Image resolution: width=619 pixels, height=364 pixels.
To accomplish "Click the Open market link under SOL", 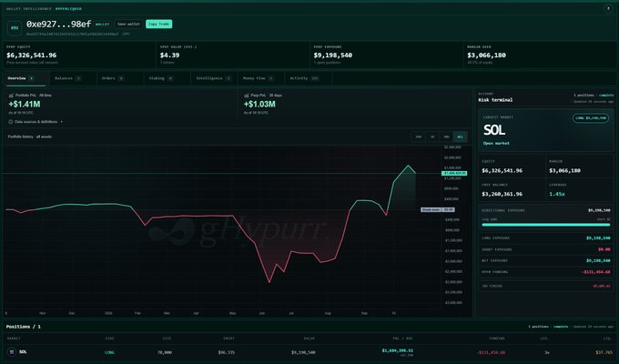I will (496, 143).
